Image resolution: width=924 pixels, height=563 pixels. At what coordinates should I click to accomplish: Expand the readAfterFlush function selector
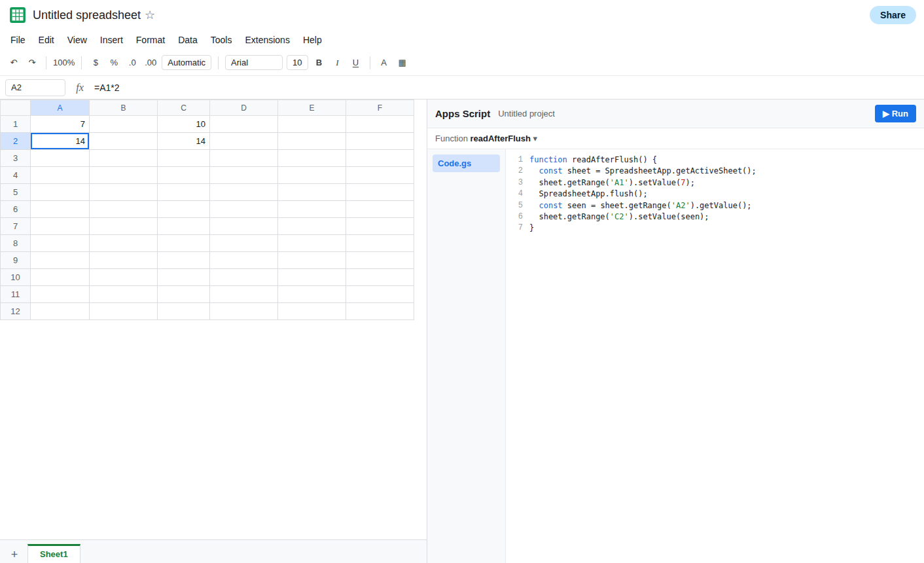(486, 139)
